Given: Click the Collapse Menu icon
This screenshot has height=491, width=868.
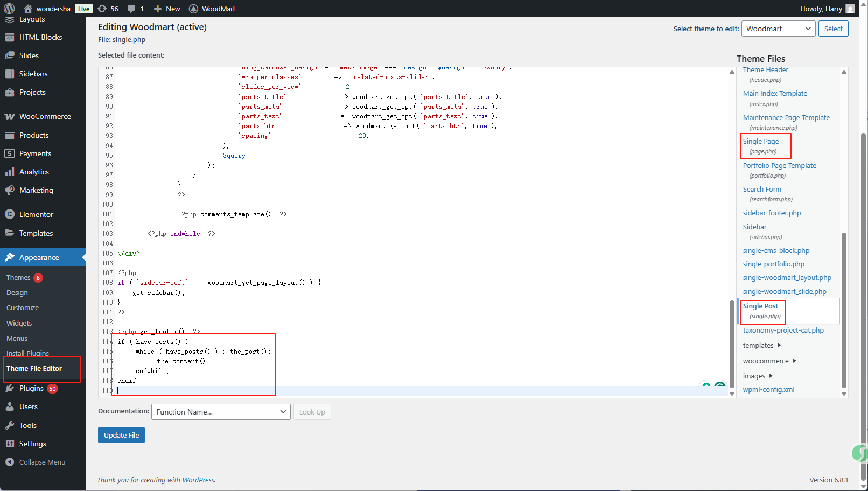Looking at the screenshot, I should (x=10, y=462).
